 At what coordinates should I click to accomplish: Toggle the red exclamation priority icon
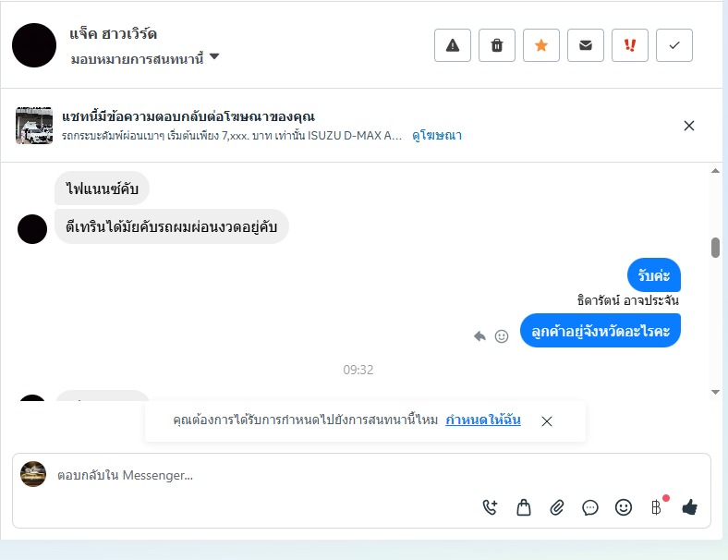(x=629, y=45)
